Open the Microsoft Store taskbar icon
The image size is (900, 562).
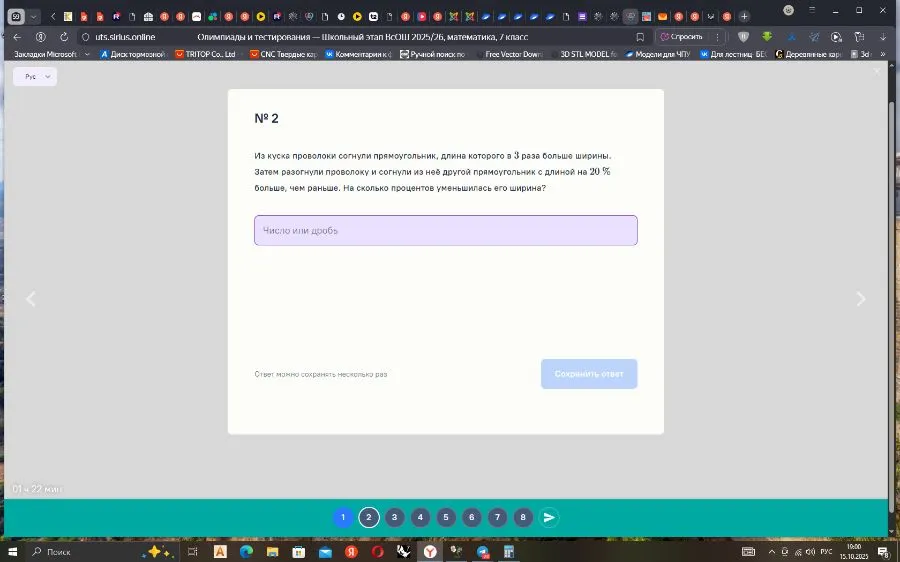coord(298,552)
